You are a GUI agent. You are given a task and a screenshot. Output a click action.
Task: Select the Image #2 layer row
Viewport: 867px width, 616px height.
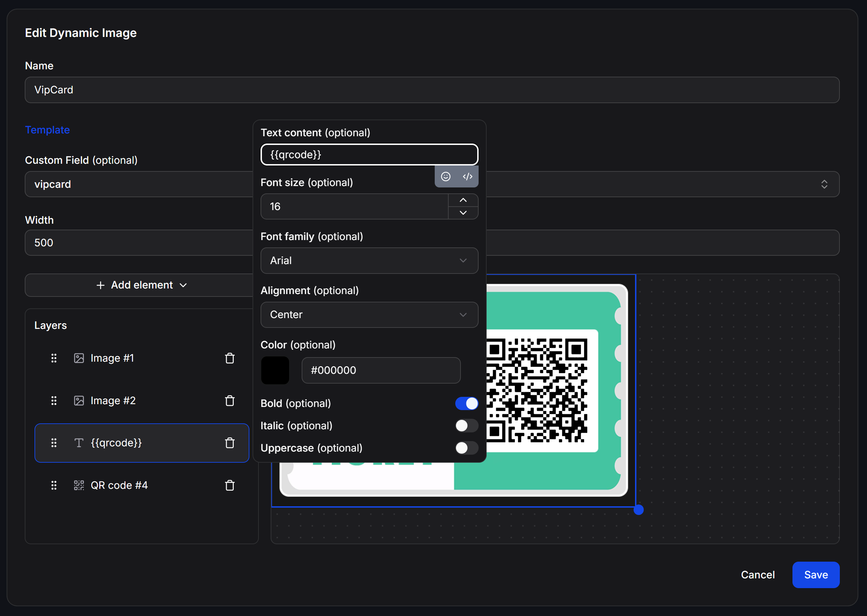tap(142, 401)
